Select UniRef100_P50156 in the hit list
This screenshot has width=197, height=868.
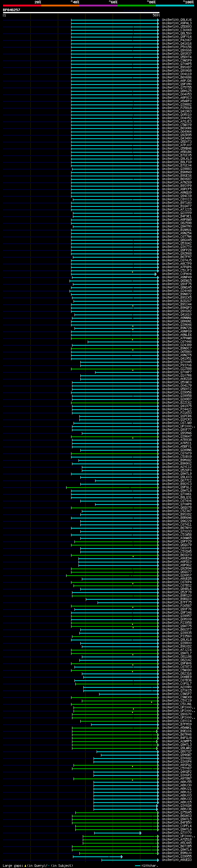177,47
